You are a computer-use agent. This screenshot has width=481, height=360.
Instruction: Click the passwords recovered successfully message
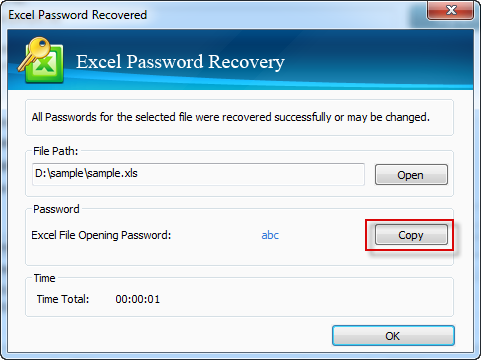pos(231,117)
